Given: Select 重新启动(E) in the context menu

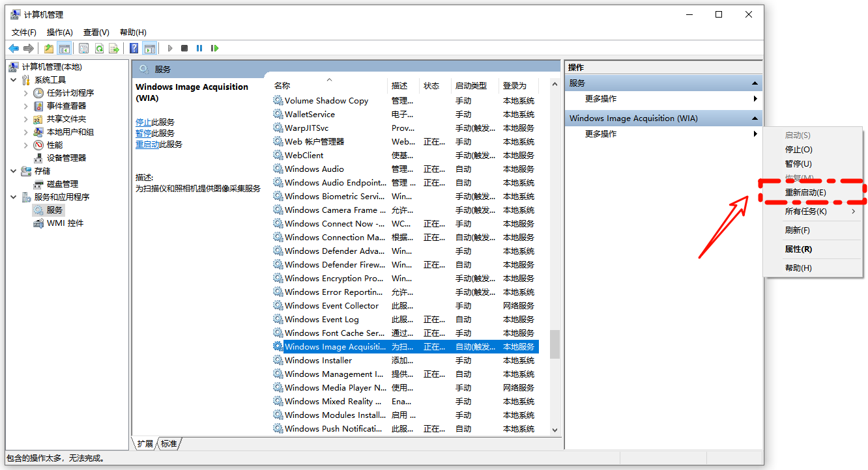Looking at the screenshot, I should coord(805,193).
